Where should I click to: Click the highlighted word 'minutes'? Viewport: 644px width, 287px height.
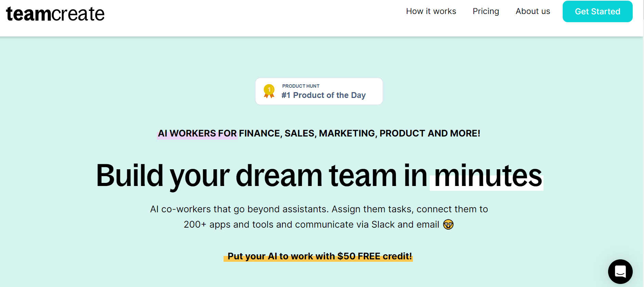485,176
